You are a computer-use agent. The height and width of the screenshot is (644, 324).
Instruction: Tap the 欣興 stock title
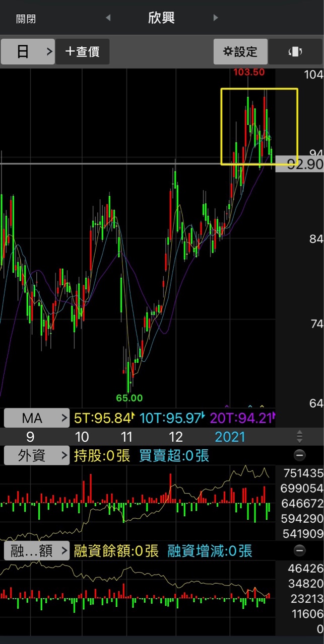[162, 19]
